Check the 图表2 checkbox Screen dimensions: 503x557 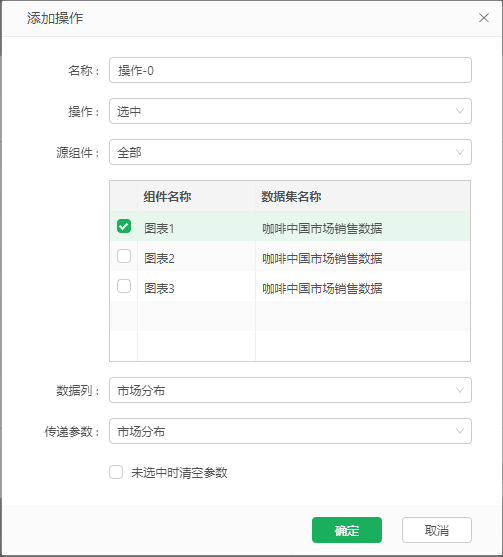124,256
